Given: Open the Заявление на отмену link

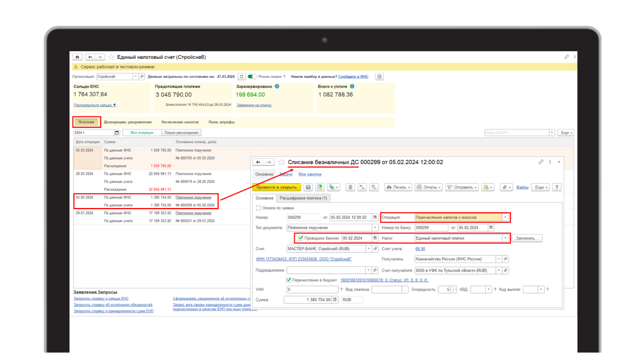Looking at the screenshot, I should [x=254, y=105].
